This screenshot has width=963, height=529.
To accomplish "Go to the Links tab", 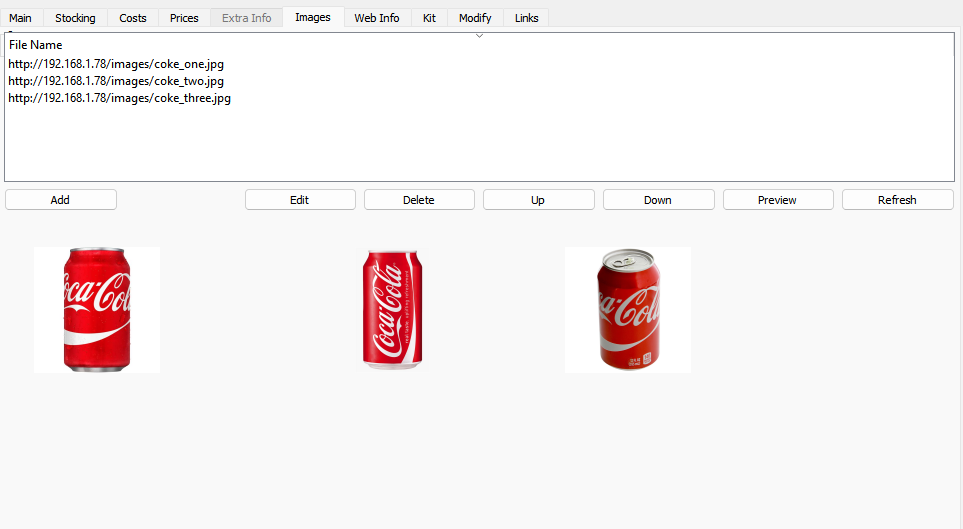I will [x=526, y=18].
